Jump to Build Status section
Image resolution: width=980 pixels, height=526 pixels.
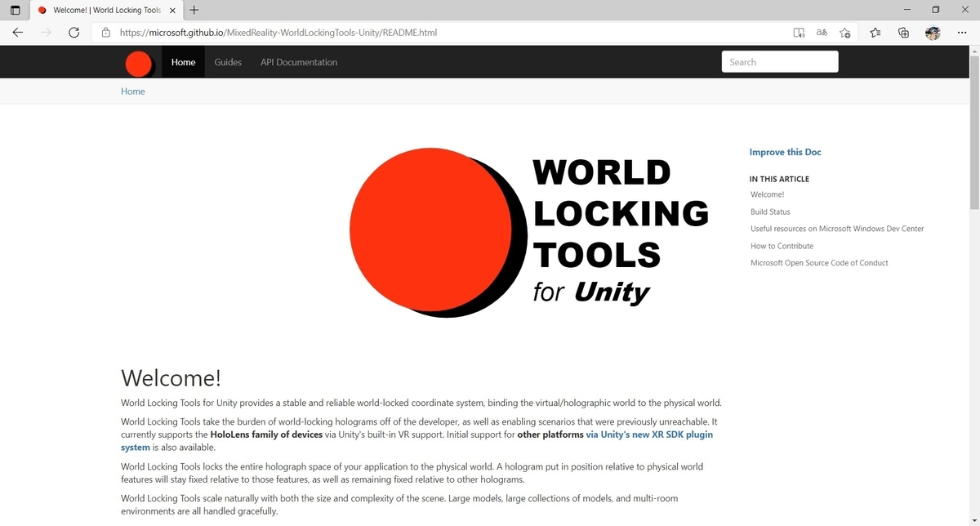(x=769, y=212)
